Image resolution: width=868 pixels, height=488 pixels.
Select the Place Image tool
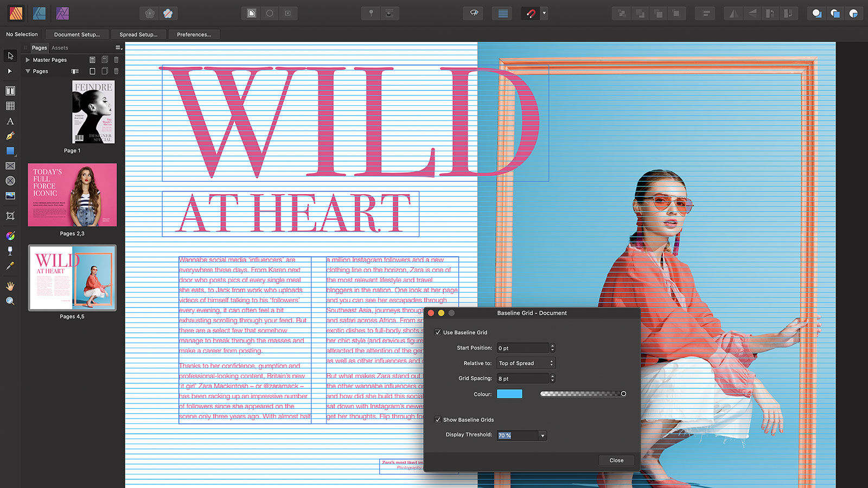tap(10, 196)
